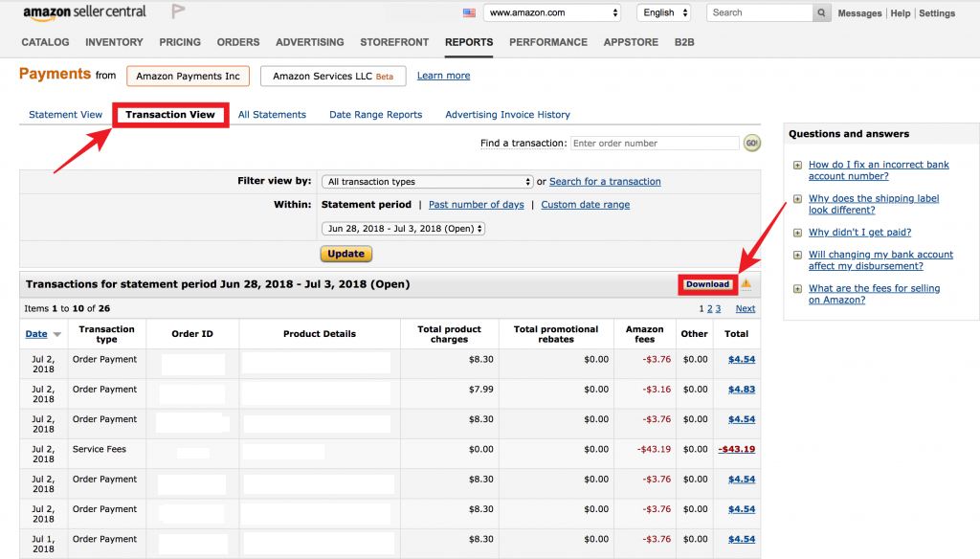Click the warning triangle next to Download
This screenshot has height=559, width=980.
(746, 284)
